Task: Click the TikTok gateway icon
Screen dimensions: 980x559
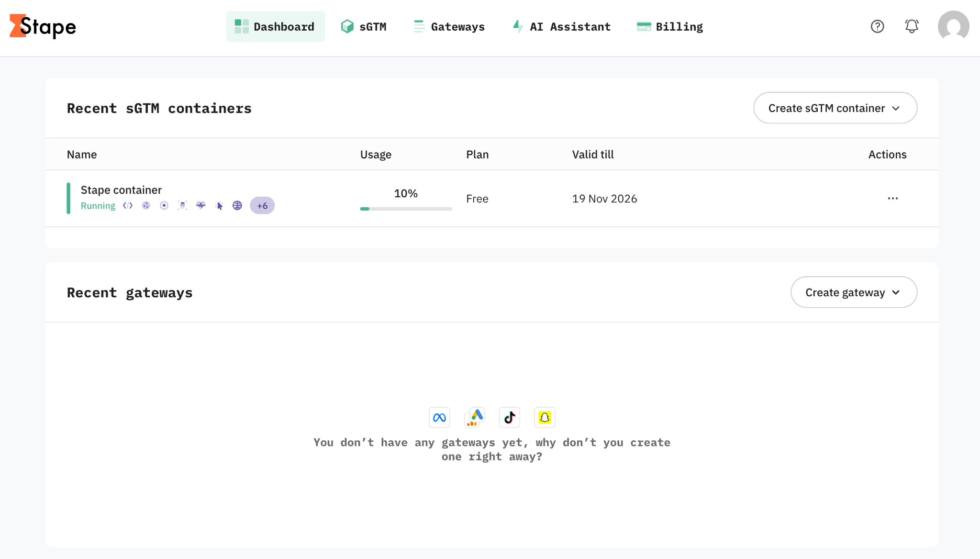Action: [510, 417]
